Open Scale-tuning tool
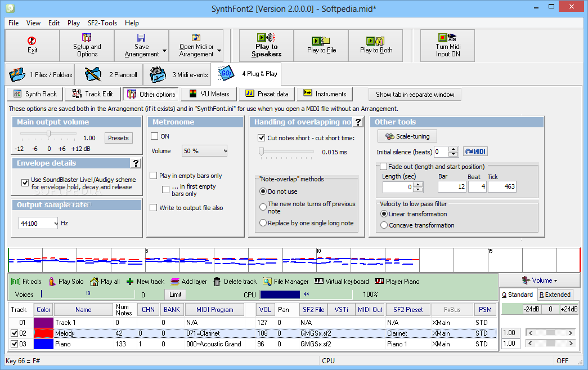588x370 pixels. (x=407, y=136)
